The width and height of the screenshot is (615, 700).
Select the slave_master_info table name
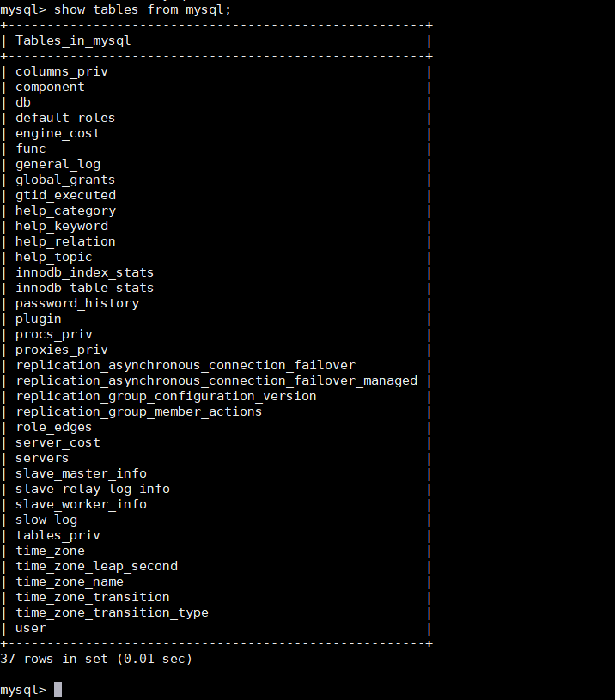pyautogui.click(x=81, y=473)
